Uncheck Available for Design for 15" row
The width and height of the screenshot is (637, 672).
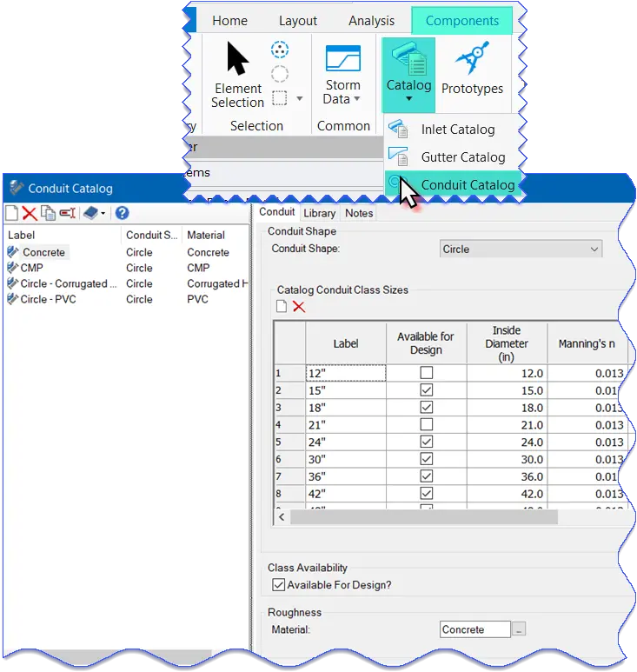pyautogui.click(x=426, y=390)
